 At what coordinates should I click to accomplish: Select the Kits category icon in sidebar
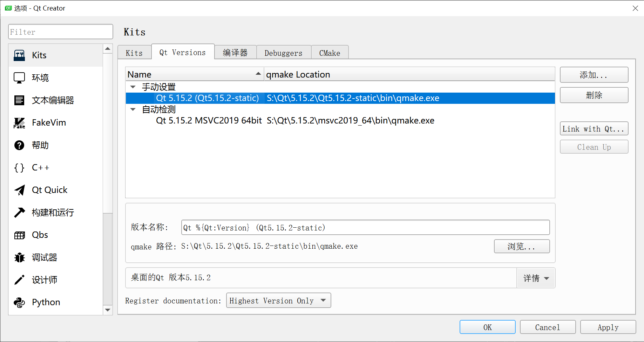[x=19, y=55]
